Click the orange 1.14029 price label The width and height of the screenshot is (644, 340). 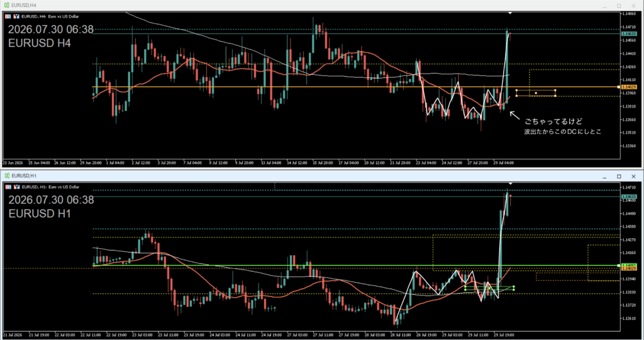tap(629, 87)
